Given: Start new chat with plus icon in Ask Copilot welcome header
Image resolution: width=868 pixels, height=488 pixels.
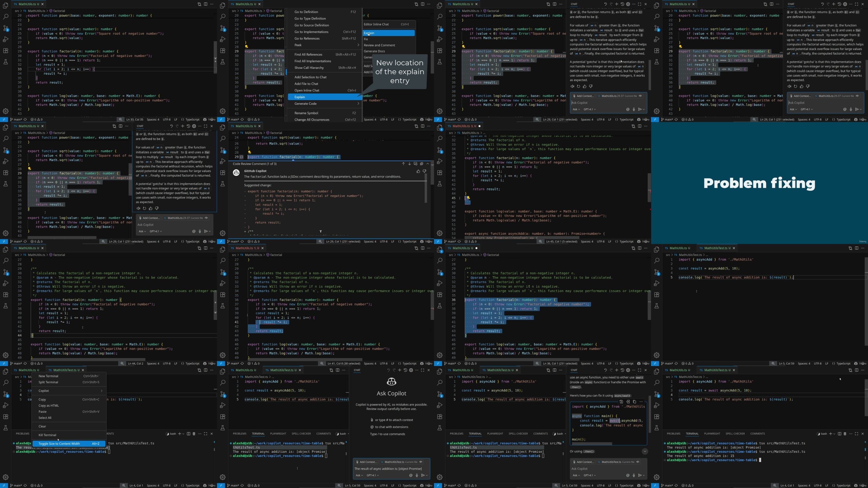Looking at the screenshot, I should 400,370.
